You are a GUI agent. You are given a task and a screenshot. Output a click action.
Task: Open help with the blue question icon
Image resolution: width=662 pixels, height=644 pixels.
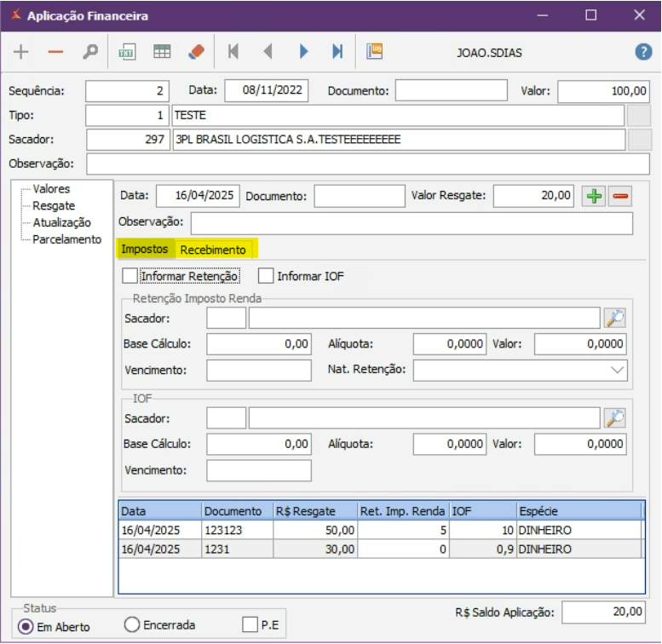click(x=643, y=53)
